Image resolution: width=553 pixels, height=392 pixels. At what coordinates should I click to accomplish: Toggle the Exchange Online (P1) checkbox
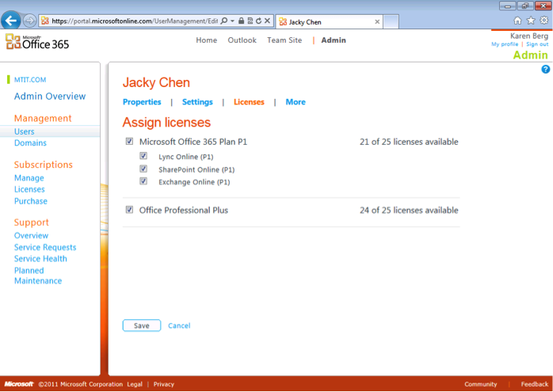(143, 181)
